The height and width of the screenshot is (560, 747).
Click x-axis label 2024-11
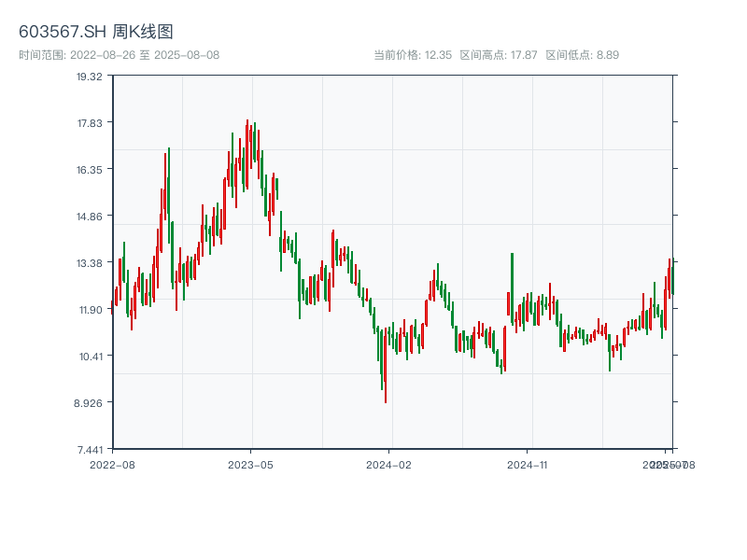tap(527, 465)
